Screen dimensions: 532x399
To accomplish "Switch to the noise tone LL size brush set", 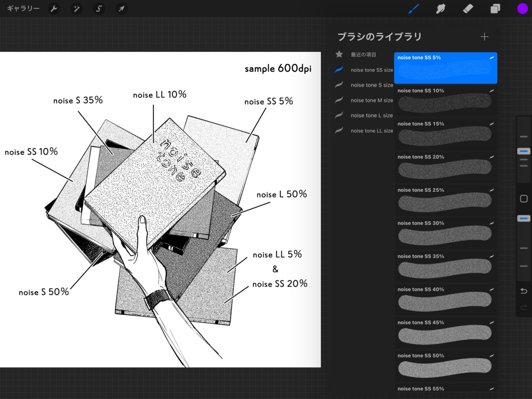I will 372,130.
